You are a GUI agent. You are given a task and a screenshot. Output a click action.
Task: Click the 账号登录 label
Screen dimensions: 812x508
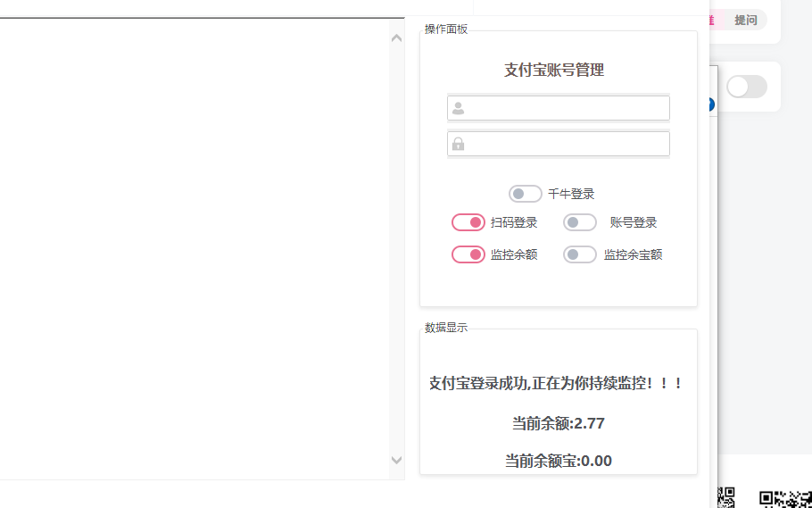pos(634,222)
